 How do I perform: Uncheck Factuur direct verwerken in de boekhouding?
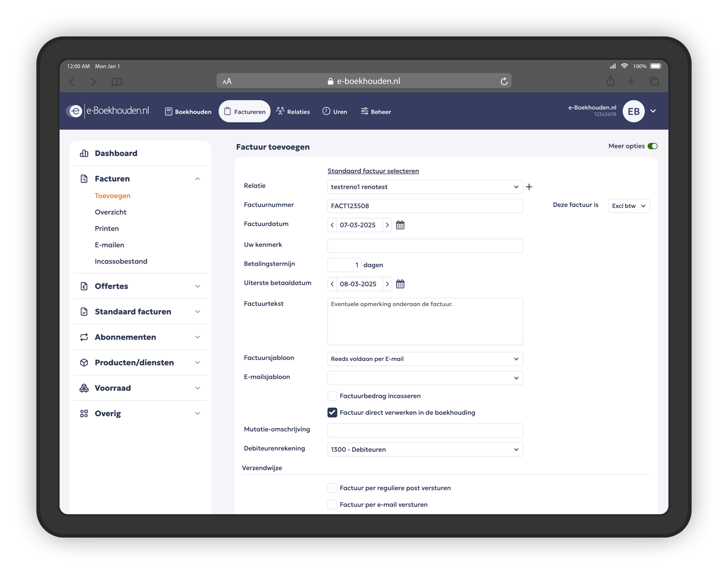click(332, 412)
